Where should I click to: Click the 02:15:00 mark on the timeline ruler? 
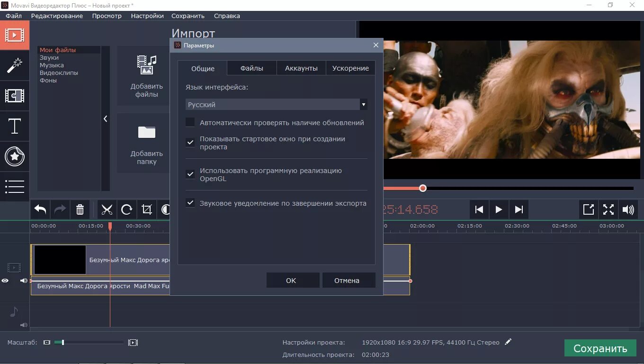[x=470, y=226]
